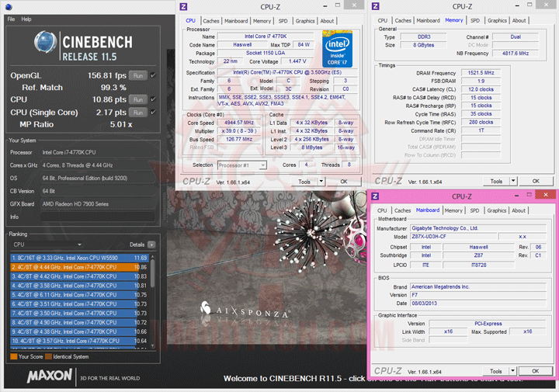
Task: Click the MAXON logo
Action: 50,376
